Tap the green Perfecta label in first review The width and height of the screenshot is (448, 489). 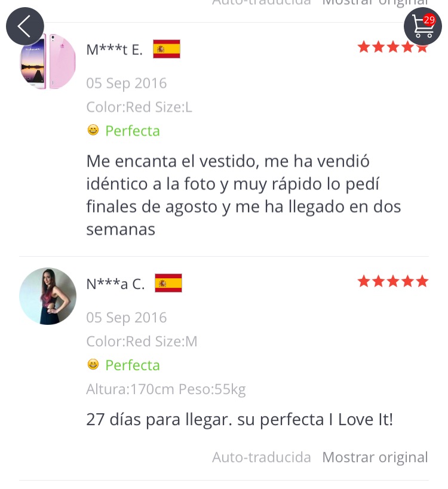pos(133,131)
